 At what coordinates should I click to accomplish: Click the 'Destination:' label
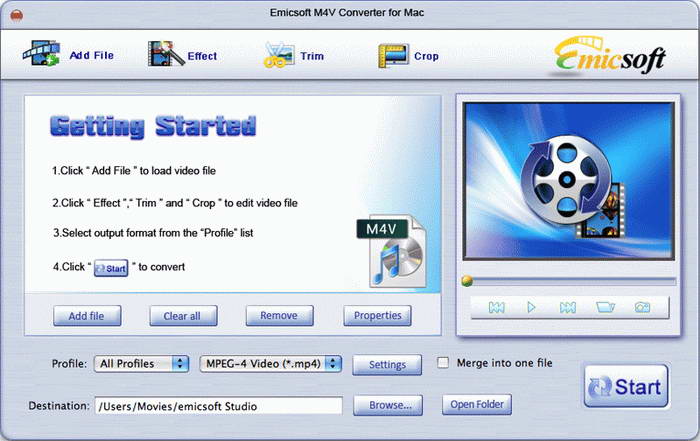(x=59, y=406)
